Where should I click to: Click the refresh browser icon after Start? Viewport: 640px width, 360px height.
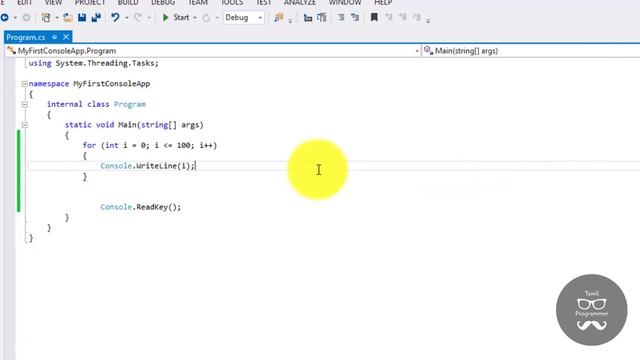point(206,18)
